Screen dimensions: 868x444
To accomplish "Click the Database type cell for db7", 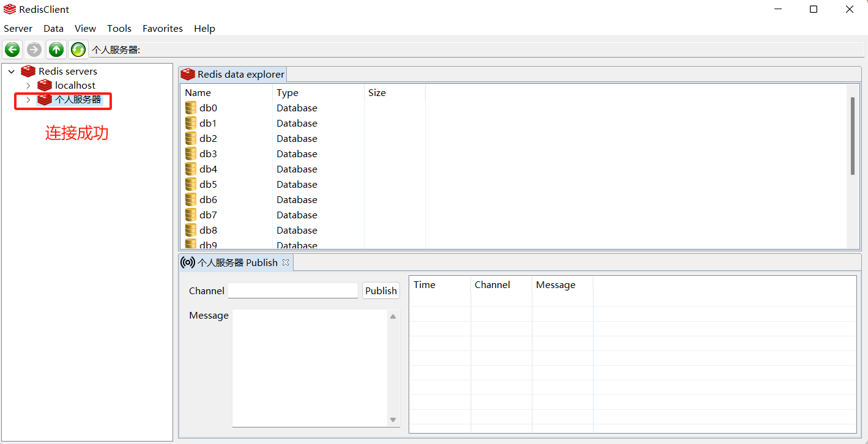I will click(x=297, y=215).
